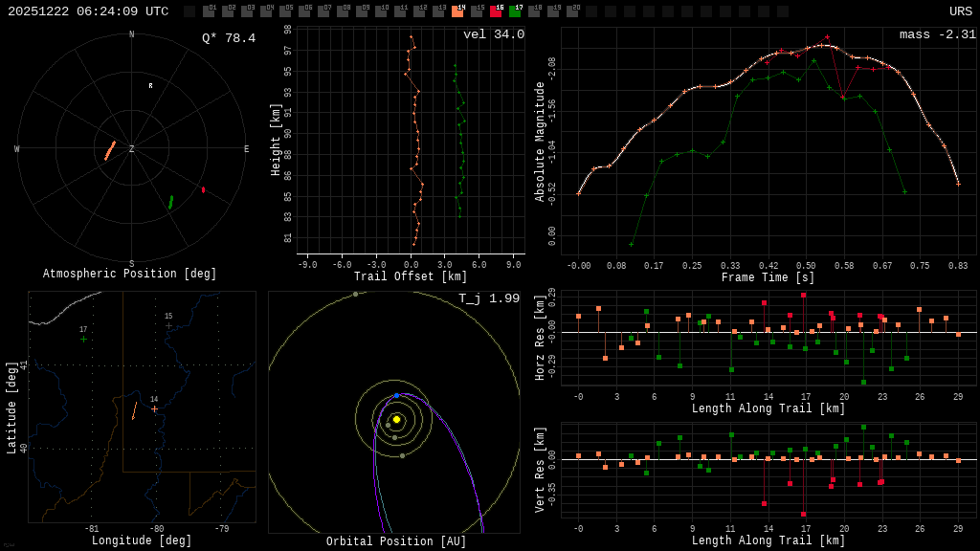Select the orange station 14 box

point(458,11)
